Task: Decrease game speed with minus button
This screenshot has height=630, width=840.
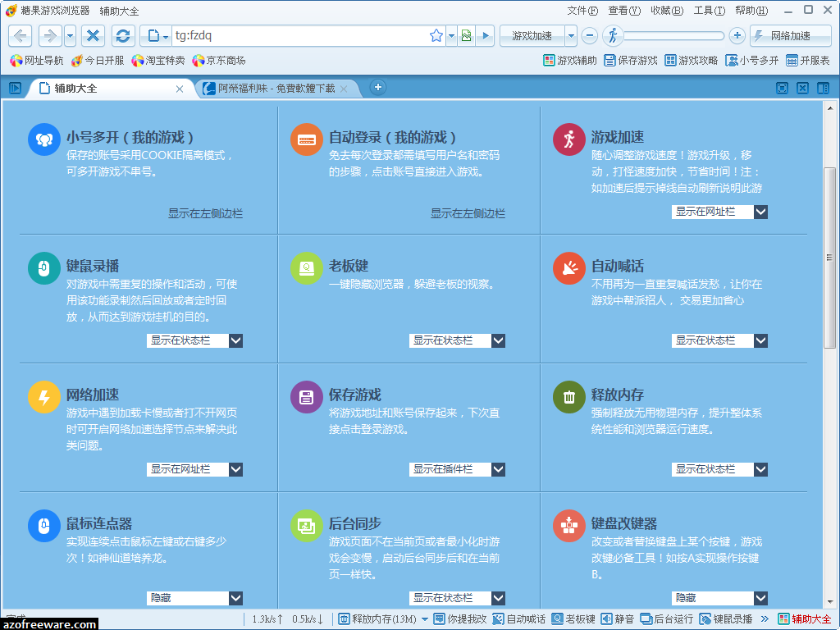Action: pyautogui.click(x=589, y=36)
